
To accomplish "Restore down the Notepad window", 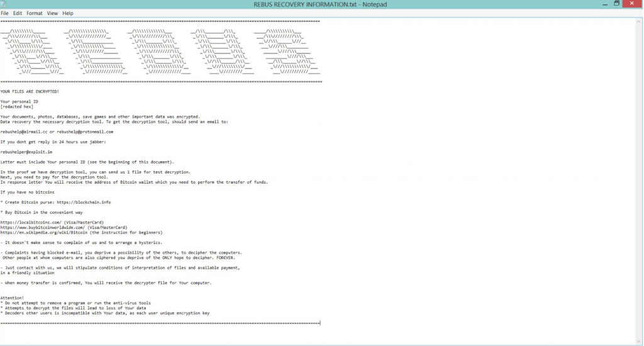I will (616, 4).
